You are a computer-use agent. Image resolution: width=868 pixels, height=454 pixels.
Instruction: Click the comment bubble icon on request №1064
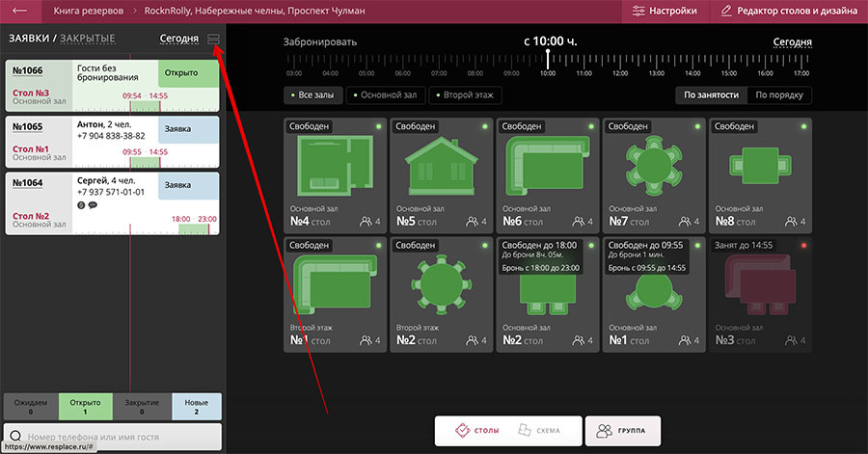click(x=93, y=205)
